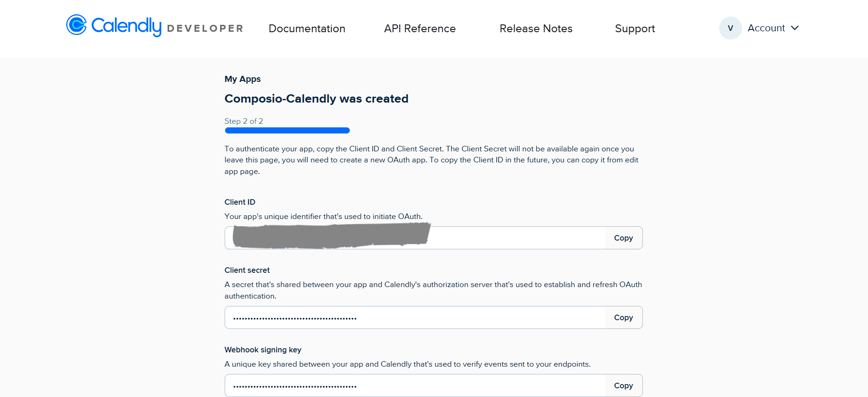This screenshot has height=397, width=868.
Task: Copy the Client secret
Action: pos(624,317)
